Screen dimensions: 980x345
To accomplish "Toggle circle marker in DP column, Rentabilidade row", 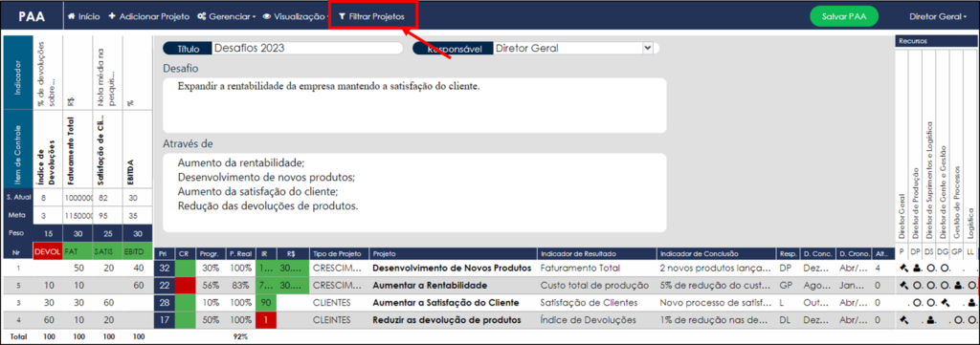I will click(x=917, y=285).
